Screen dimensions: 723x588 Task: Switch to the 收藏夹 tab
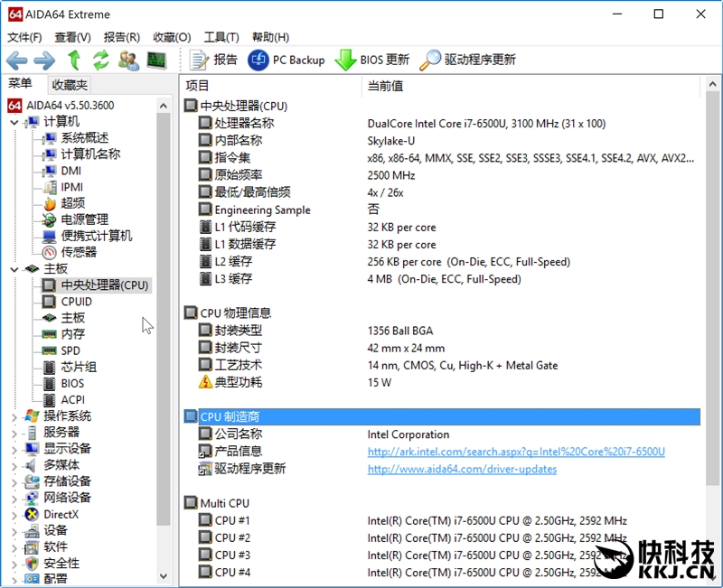[70, 85]
